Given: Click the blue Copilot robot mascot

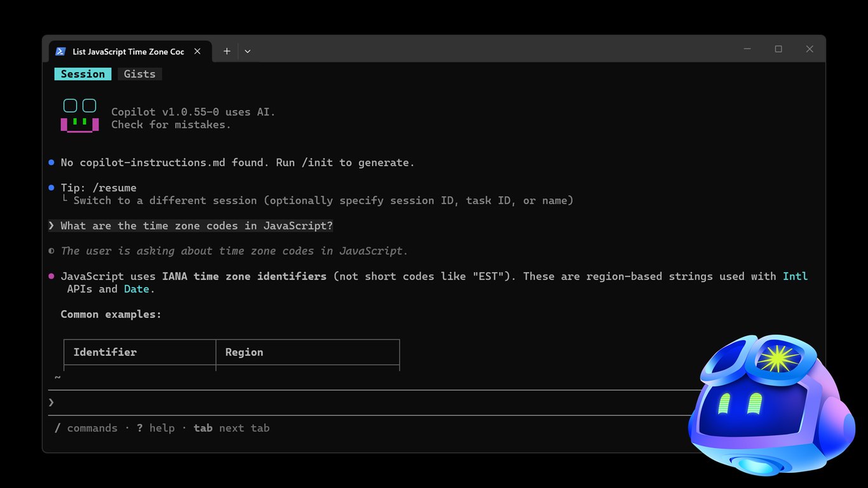Looking at the screenshot, I should tap(771, 405).
